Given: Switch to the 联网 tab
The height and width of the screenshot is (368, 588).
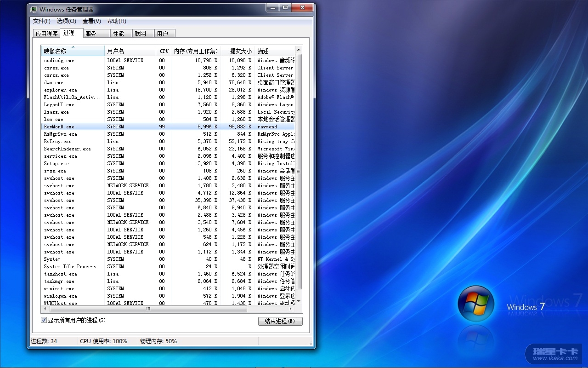Looking at the screenshot, I should coord(141,34).
